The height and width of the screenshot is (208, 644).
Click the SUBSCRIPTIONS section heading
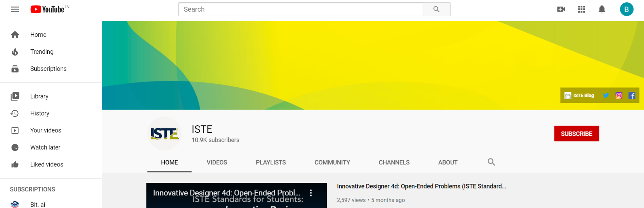(x=32, y=189)
